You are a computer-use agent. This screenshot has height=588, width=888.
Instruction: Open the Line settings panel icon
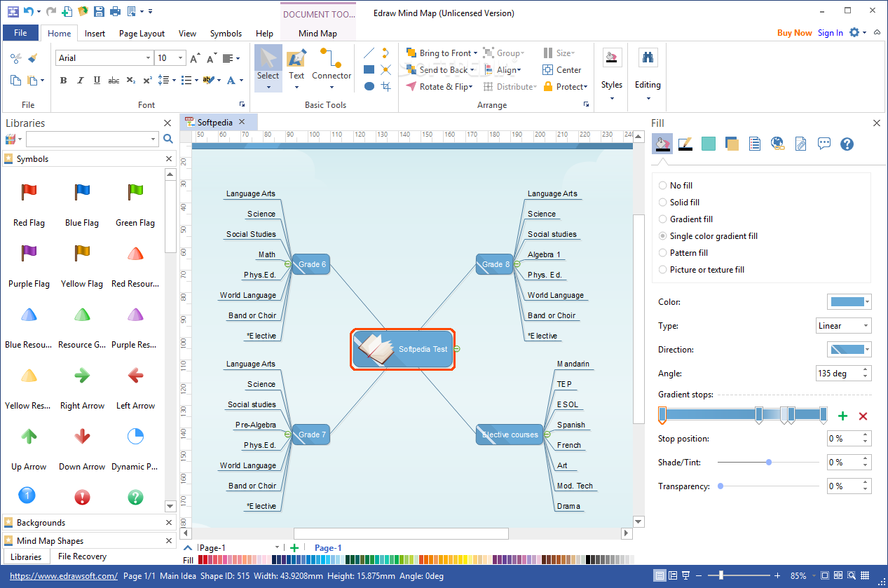685,144
